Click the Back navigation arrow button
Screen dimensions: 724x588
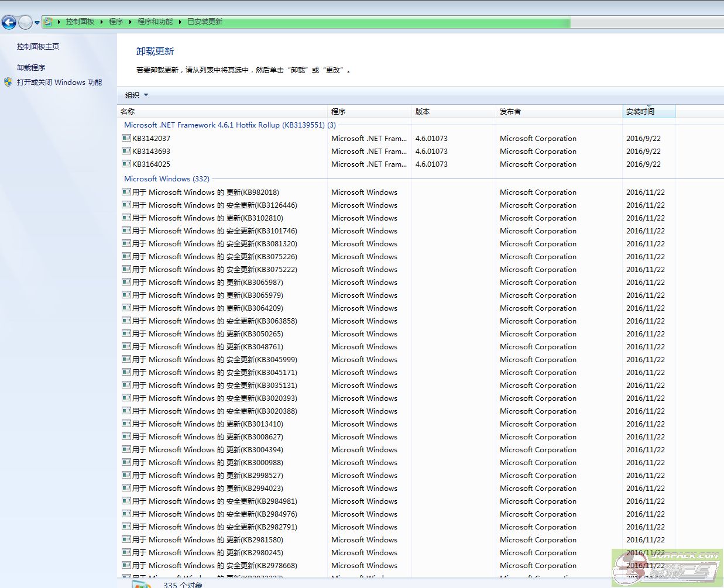pos(9,22)
